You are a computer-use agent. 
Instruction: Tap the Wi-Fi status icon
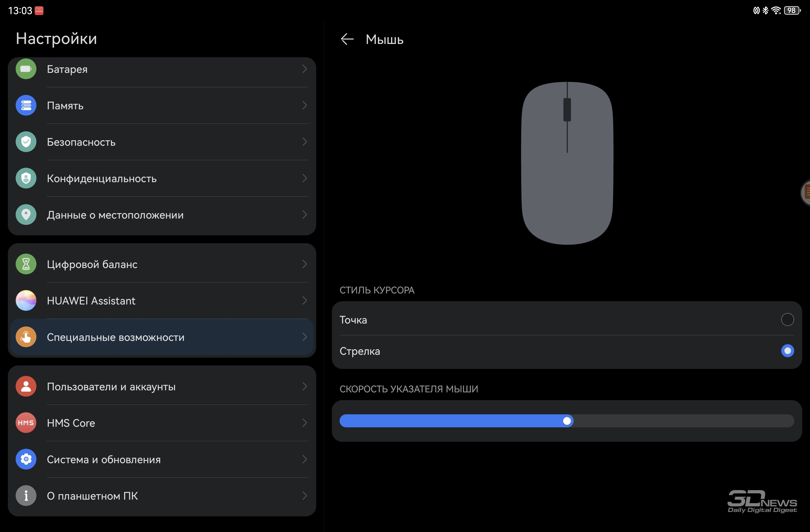[x=776, y=10]
